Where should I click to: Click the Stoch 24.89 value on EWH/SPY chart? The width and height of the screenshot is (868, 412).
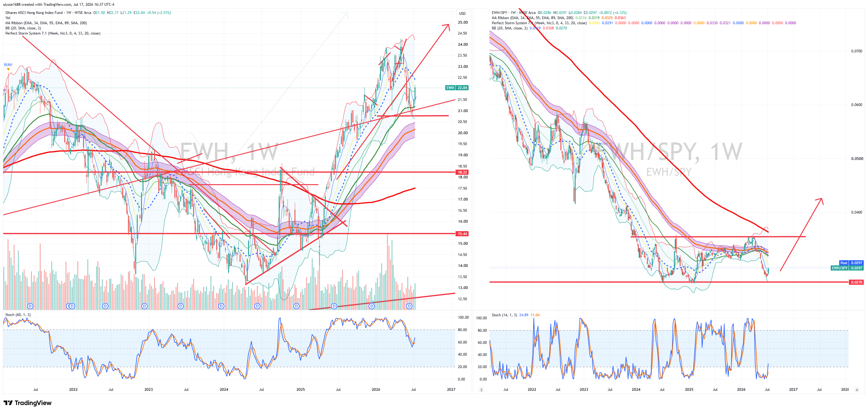(524, 315)
